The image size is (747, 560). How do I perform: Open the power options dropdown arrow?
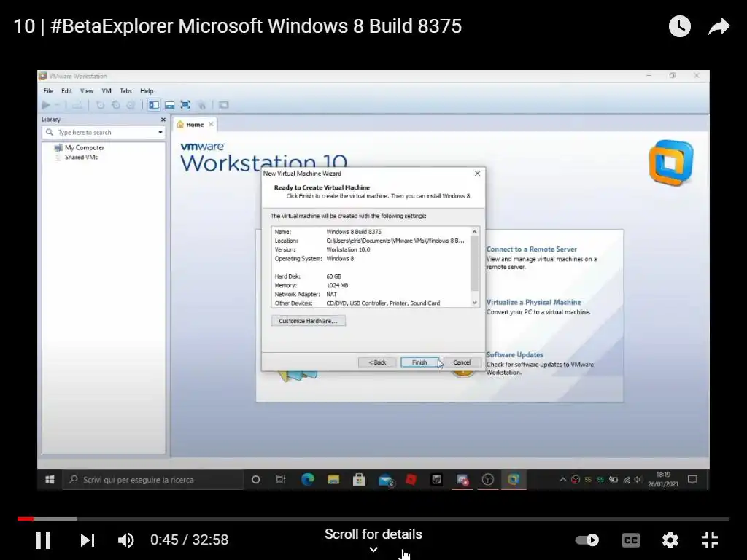click(x=57, y=105)
